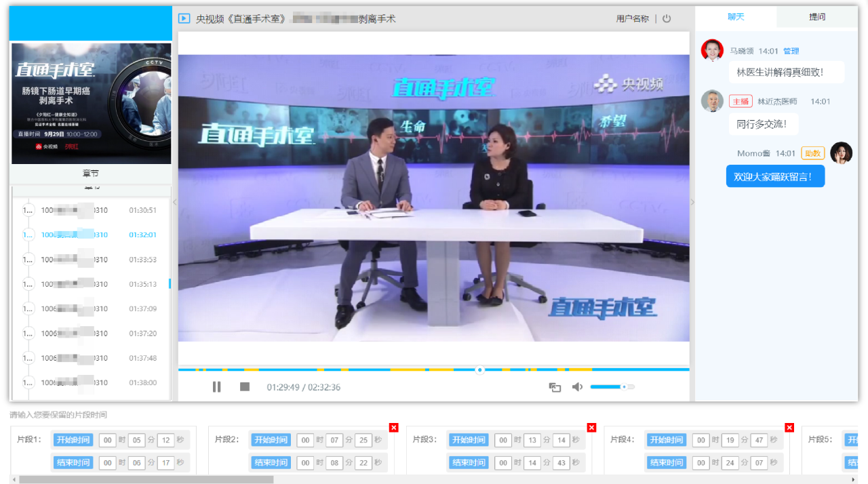This screenshot has height=484, width=868.
Task: Select message 同行多交流！
Action: (764, 123)
